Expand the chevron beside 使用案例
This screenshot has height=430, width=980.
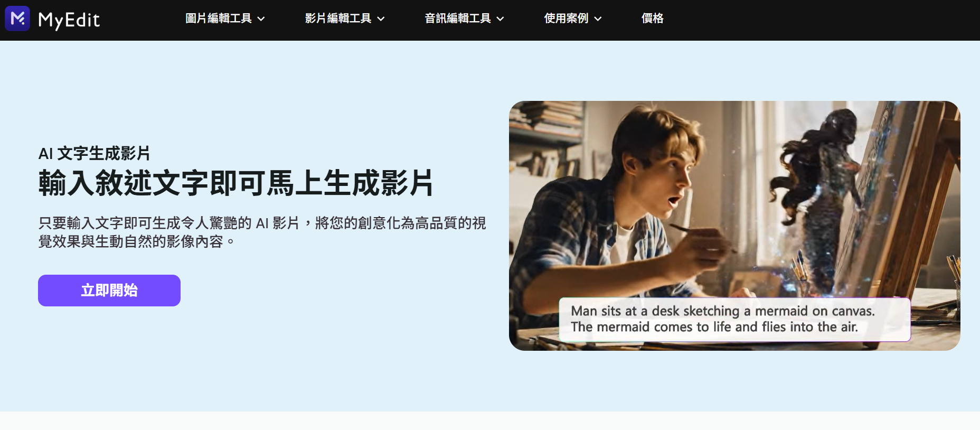[598, 19]
